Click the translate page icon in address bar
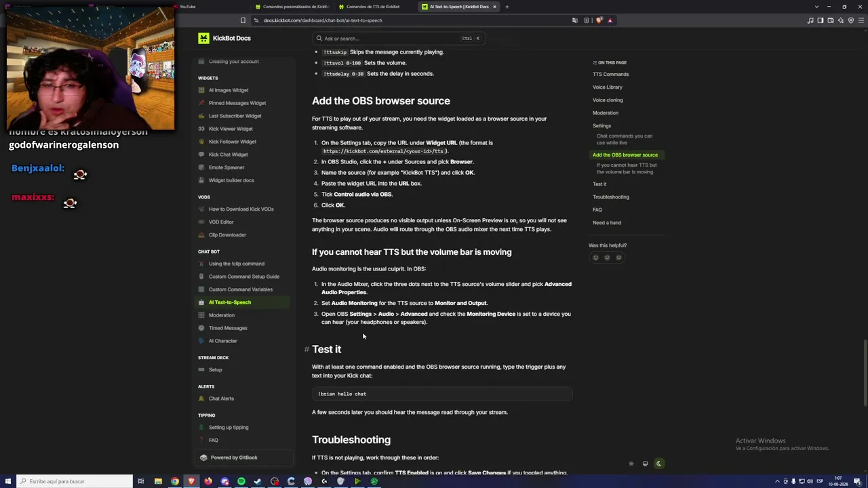Viewport: 868px width, 488px height. [x=575, y=20]
